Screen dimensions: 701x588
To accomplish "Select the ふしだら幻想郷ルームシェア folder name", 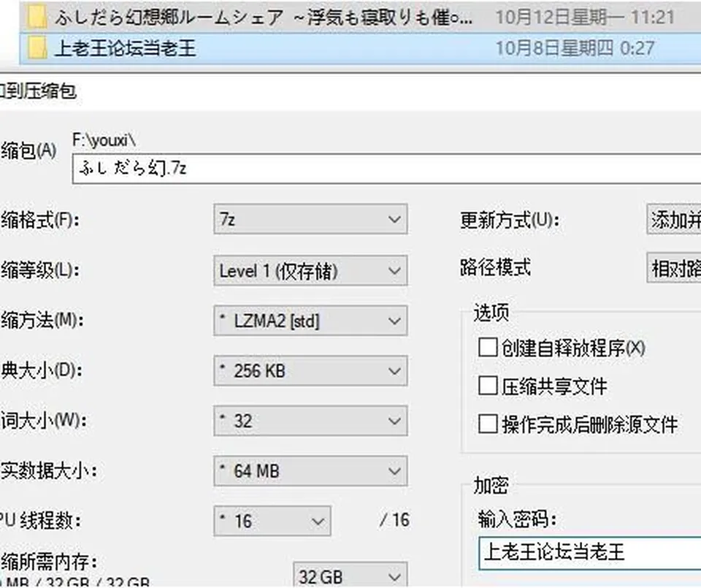I will click(x=264, y=17).
